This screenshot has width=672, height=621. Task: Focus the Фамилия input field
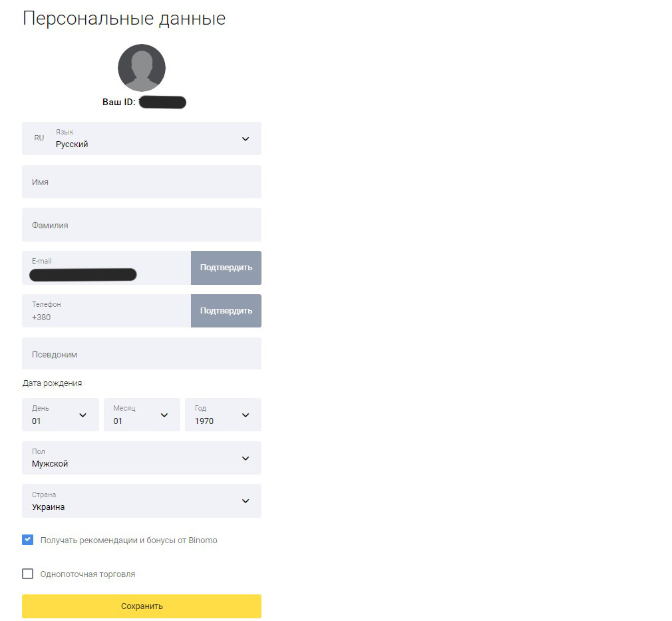(x=142, y=225)
